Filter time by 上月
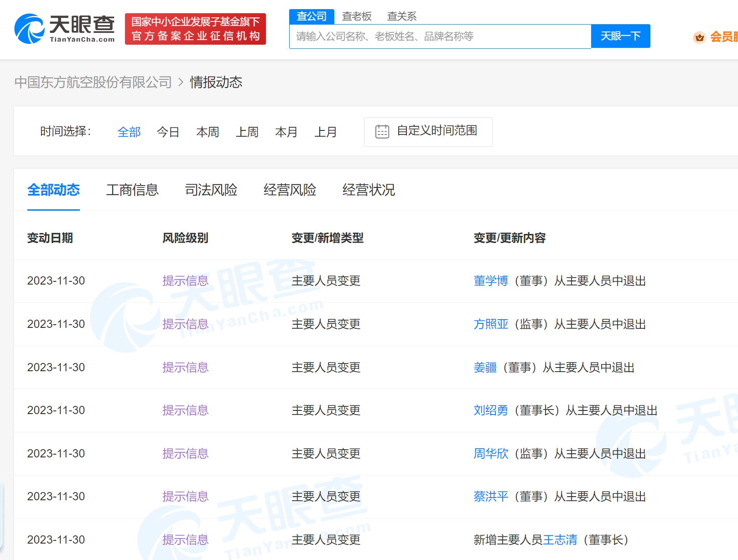 click(x=326, y=132)
